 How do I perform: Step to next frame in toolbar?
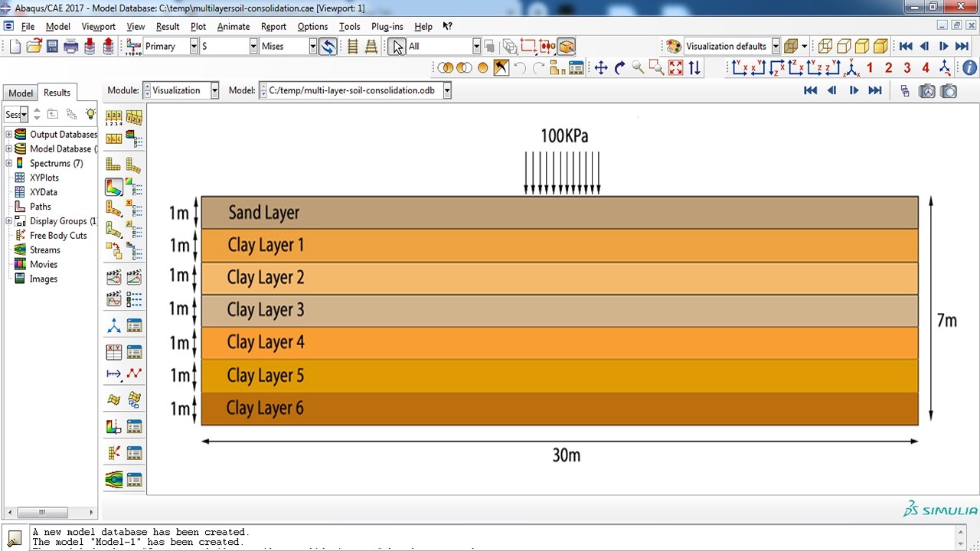(943, 46)
